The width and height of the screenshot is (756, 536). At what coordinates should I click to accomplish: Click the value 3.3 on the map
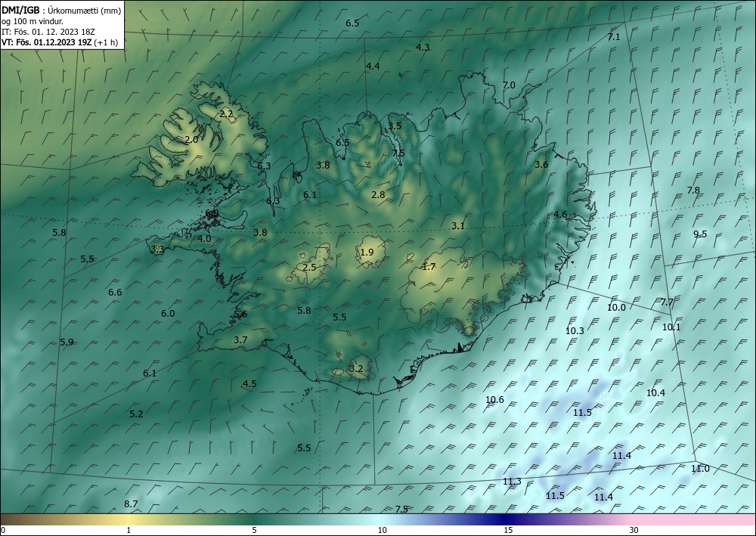[x=158, y=249]
